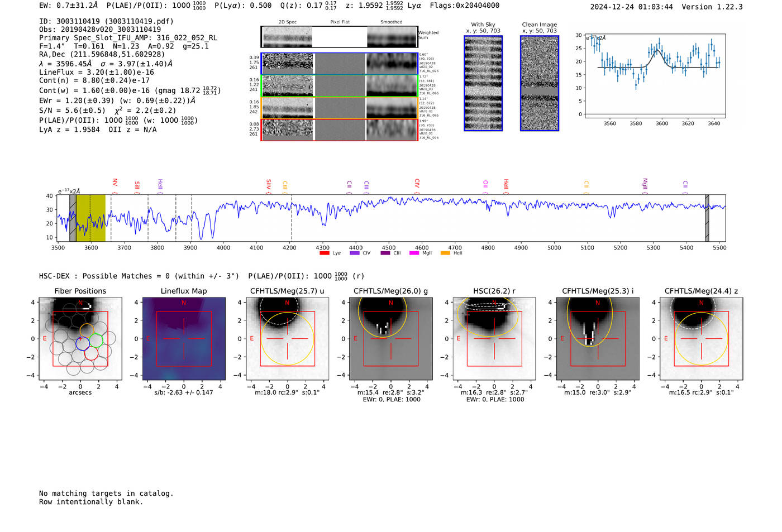
Task: Click the 2024-12-24 01:03:44 timestamp
Action: [631, 7]
